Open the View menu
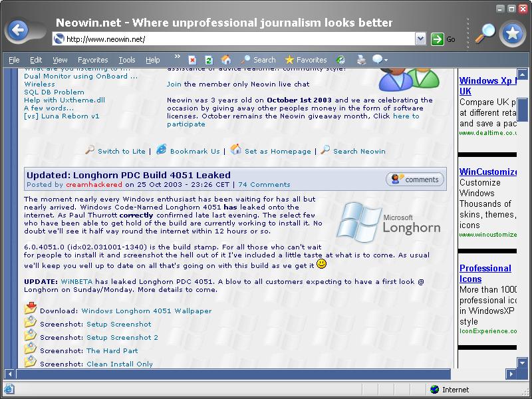The width and height of the screenshot is (532, 399). coord(60,60)
